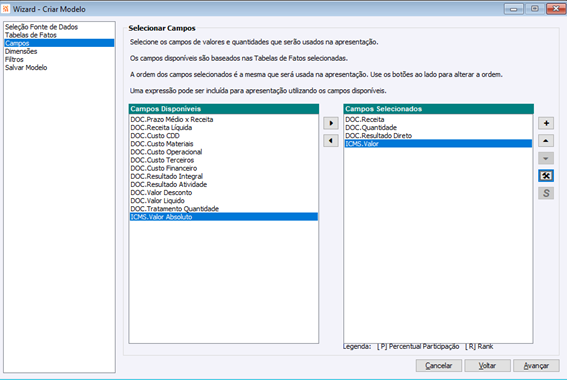Select DOC.Quantidade in selected fields
Viewport: 567px width, 380px height.
coord(438,128)
